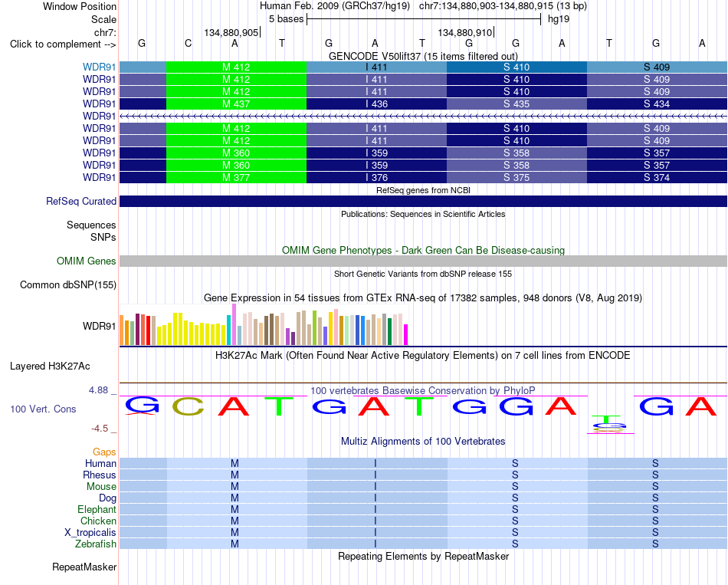Click the 'Sequences' track label

tap(91, 225)
